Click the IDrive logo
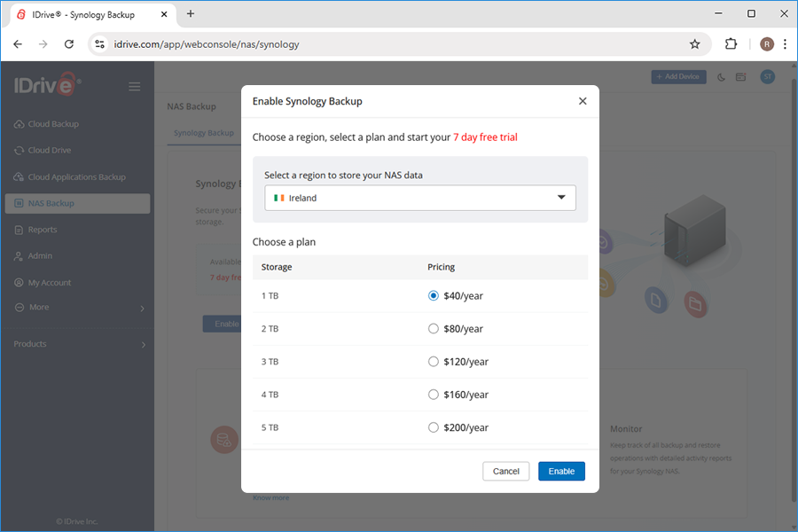798x532 pixels. point(47,84)
